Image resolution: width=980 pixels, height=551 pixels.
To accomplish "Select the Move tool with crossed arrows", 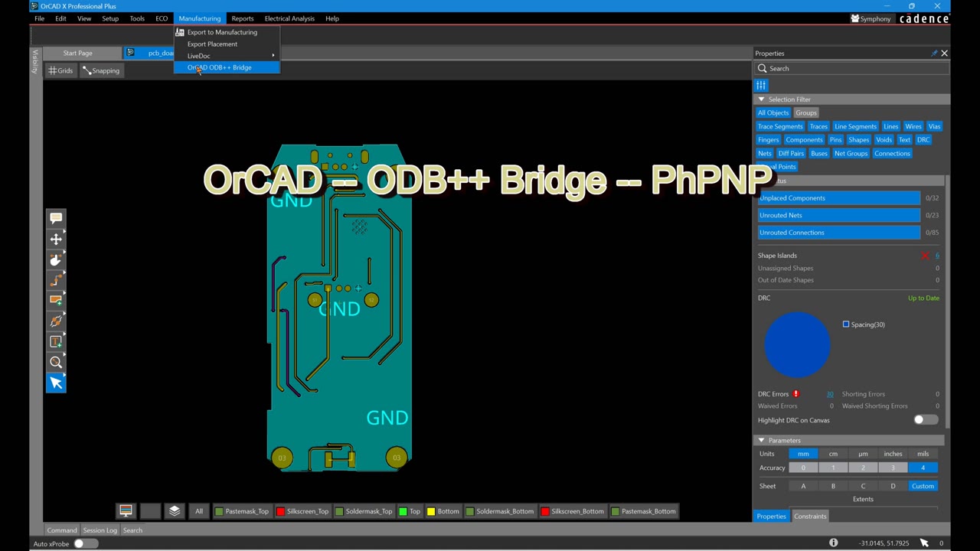I will [x=56, y=239].
